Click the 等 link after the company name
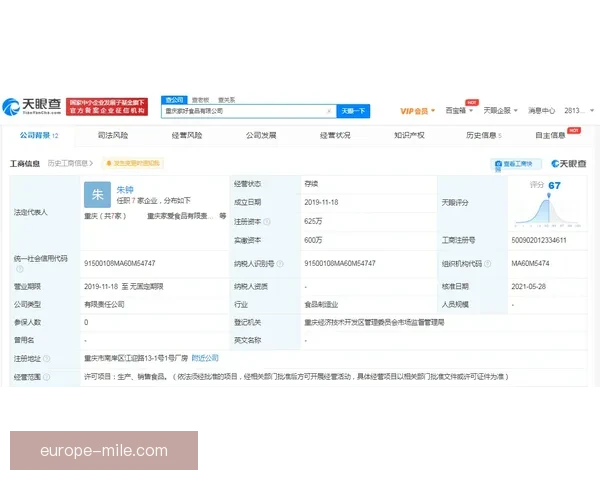The image size is (600, 480). point(223,216)
